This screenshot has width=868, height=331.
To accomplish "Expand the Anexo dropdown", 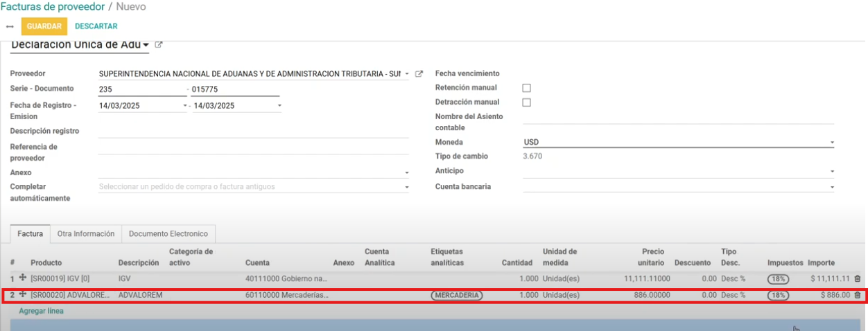I will [x=407, y=173].
